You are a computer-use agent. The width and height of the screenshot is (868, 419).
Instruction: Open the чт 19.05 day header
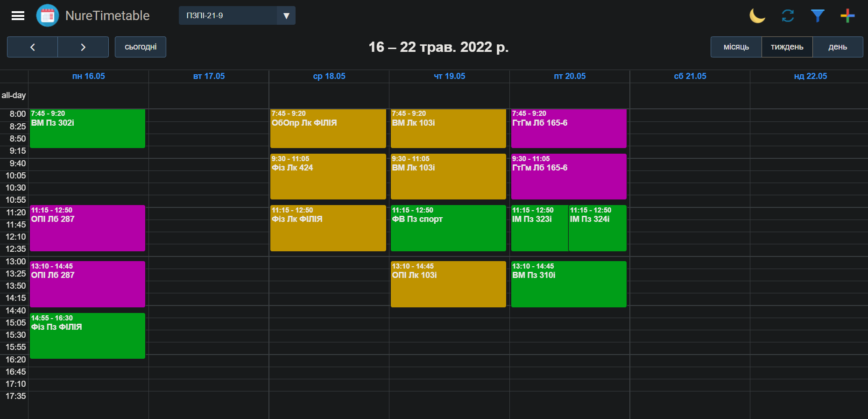click(x=450, y=76)
